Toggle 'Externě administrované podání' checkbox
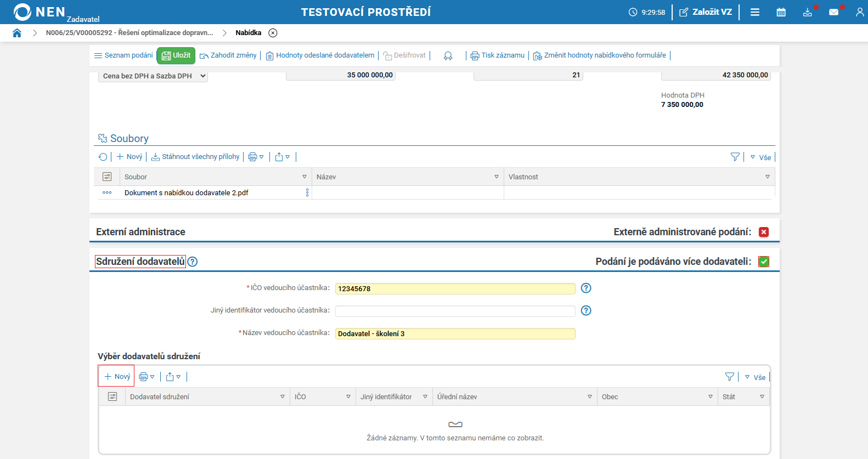Viewport: 868px width, 459px height. click(x=764, y=232)
